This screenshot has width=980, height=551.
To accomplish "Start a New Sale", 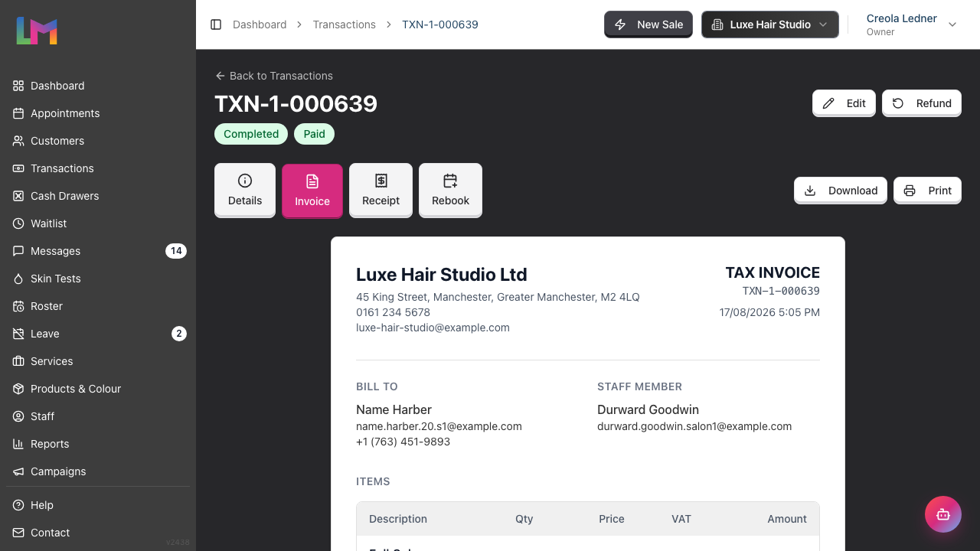I will coord(648,24).
